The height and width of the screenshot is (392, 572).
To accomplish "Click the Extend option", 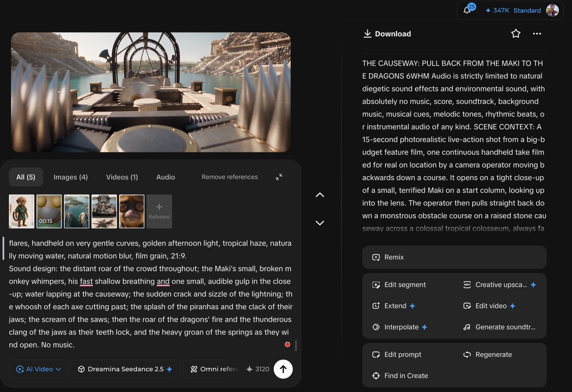I will [x=394, y=306].
